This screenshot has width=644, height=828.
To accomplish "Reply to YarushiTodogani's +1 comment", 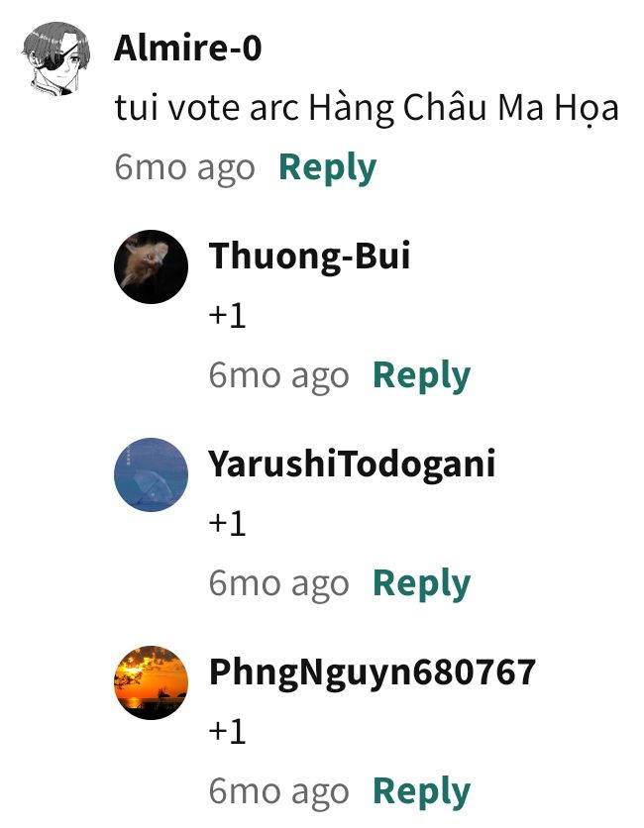I will 422,584.
